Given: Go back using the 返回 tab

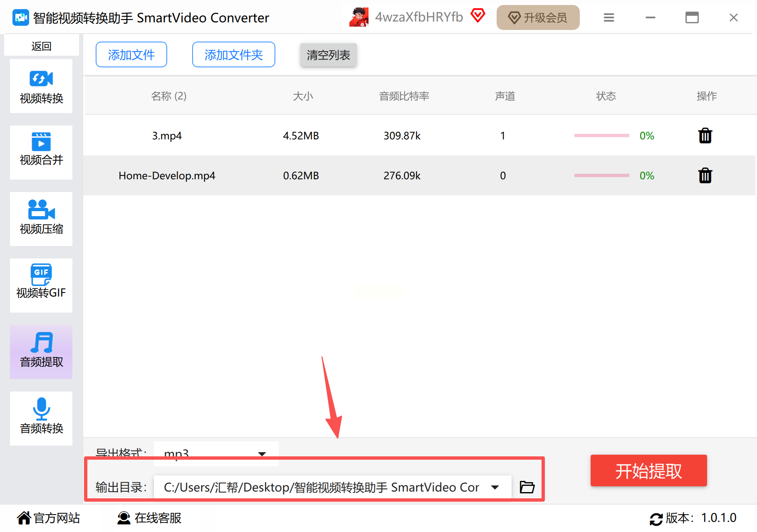Looking at the screenshot, I should coord(41,46).
